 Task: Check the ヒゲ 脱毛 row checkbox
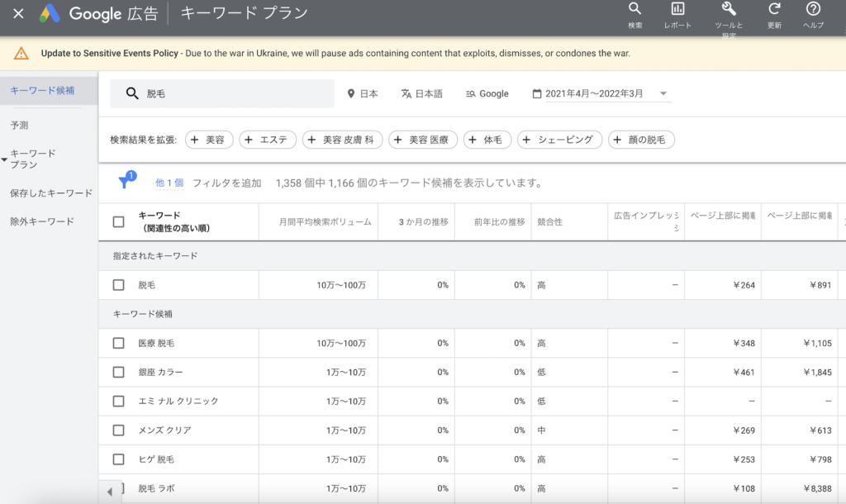119,459
